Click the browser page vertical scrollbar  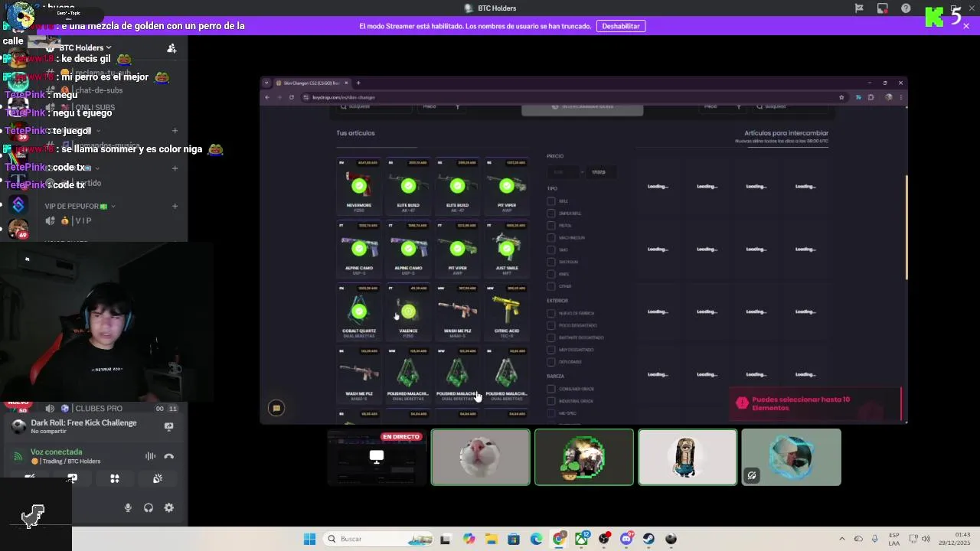[906, 227]
